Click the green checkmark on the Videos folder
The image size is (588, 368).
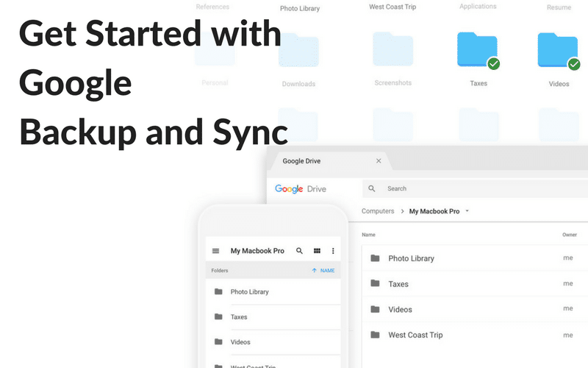pyautogui.click(x=575, y=64)
